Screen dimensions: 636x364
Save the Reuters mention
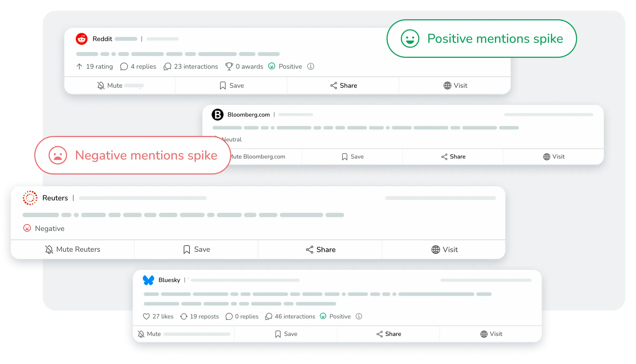pos(196,249)
